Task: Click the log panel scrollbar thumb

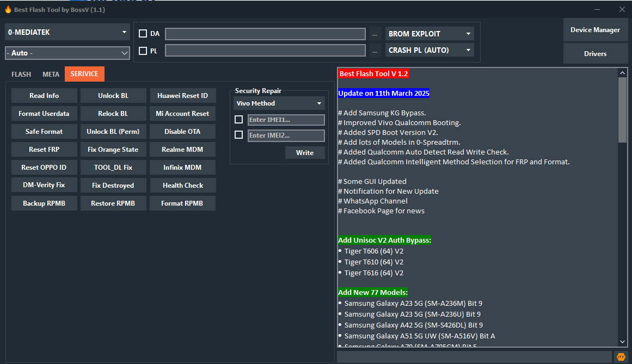Action: coord(622,110)
